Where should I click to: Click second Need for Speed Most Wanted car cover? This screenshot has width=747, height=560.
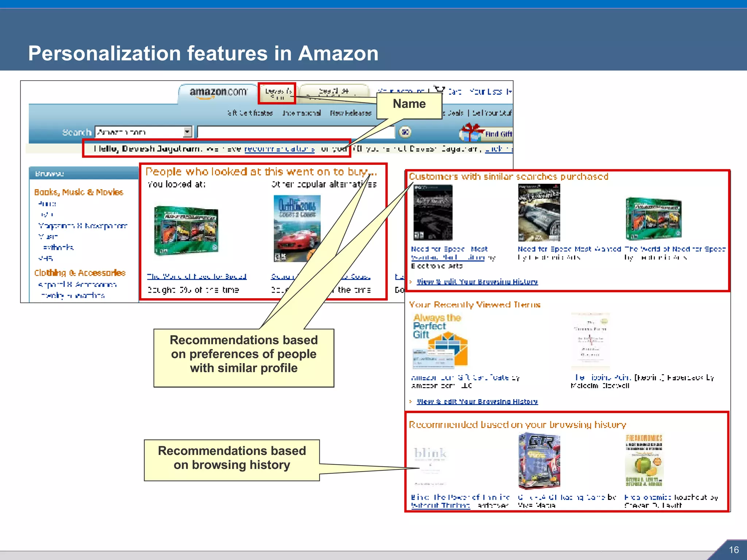coord(539,213)
